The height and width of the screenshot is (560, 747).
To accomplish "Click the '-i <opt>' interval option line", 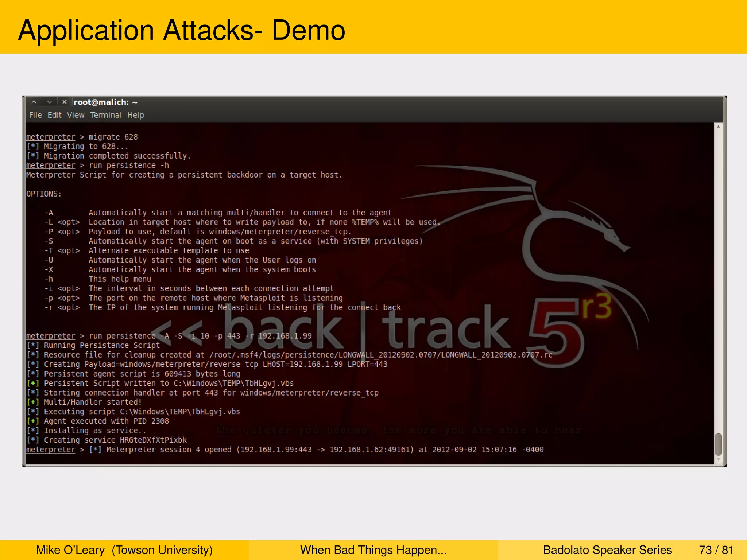I will [189, 289].
